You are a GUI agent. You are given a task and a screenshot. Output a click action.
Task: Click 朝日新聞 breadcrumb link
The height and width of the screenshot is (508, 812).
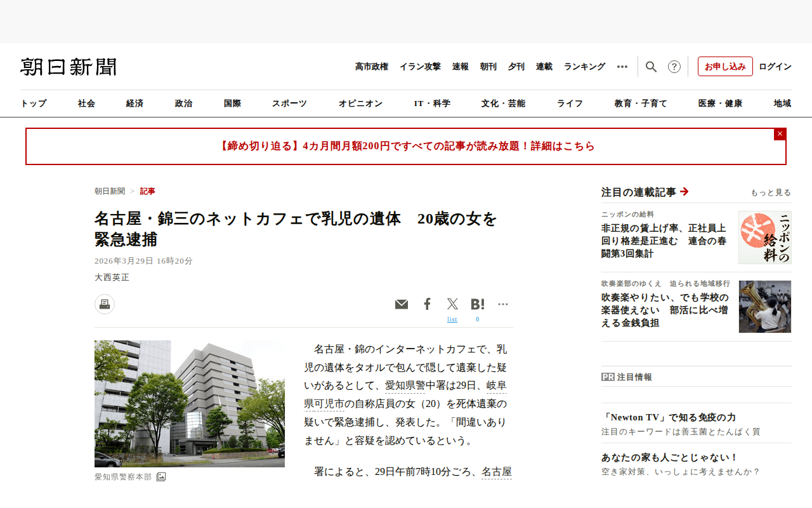click(110, 191)
